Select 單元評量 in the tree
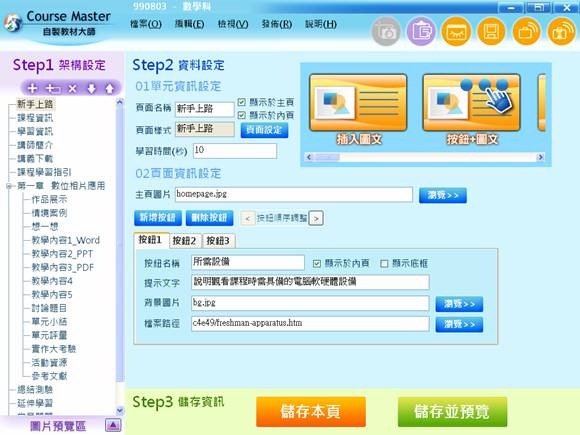 click(49, 335)
